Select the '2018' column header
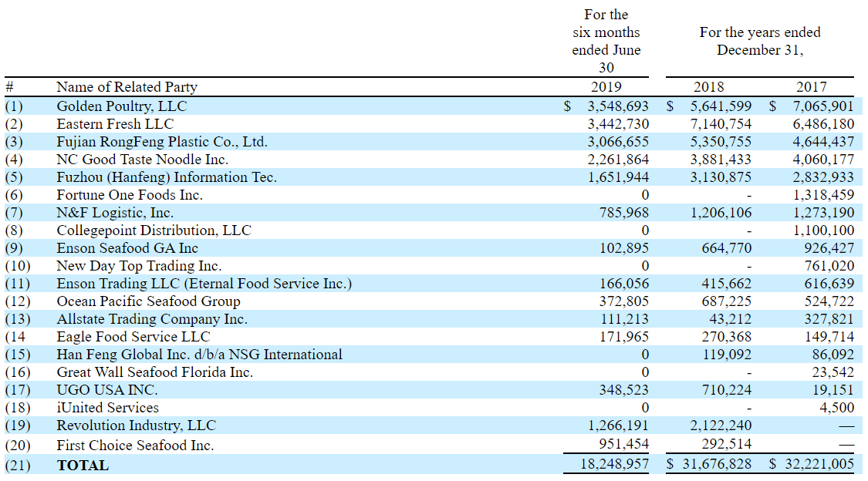The height and width of the screenshot is (481, 868). coord(708,87)
